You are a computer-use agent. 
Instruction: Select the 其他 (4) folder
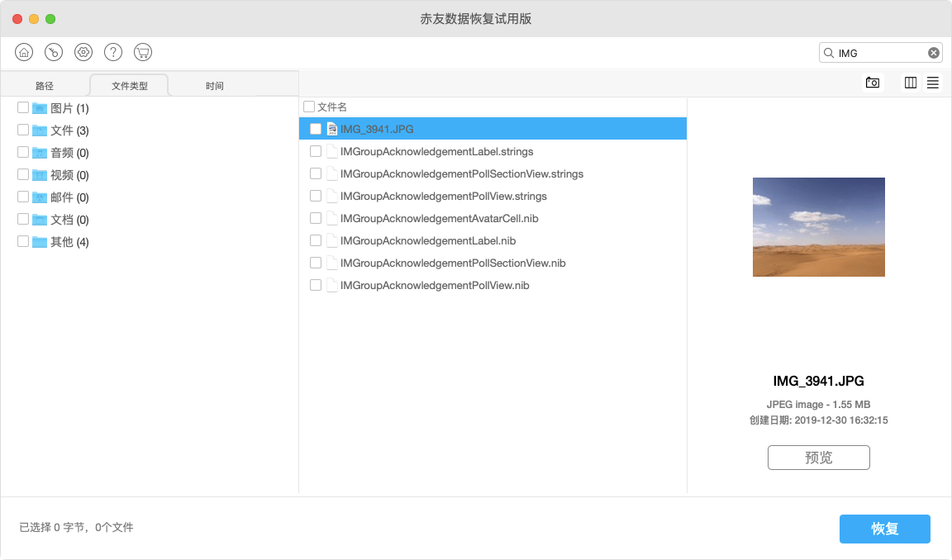coord(60,242)
